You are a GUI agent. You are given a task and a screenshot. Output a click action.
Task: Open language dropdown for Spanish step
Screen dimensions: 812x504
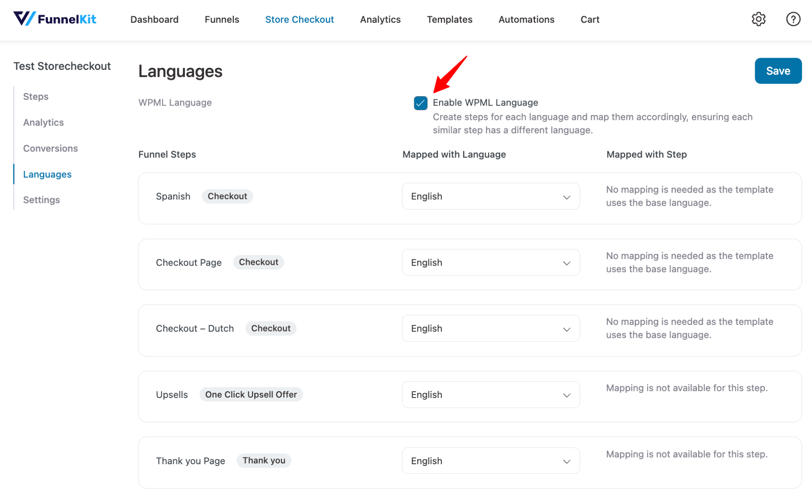click(x=491, y=196)
